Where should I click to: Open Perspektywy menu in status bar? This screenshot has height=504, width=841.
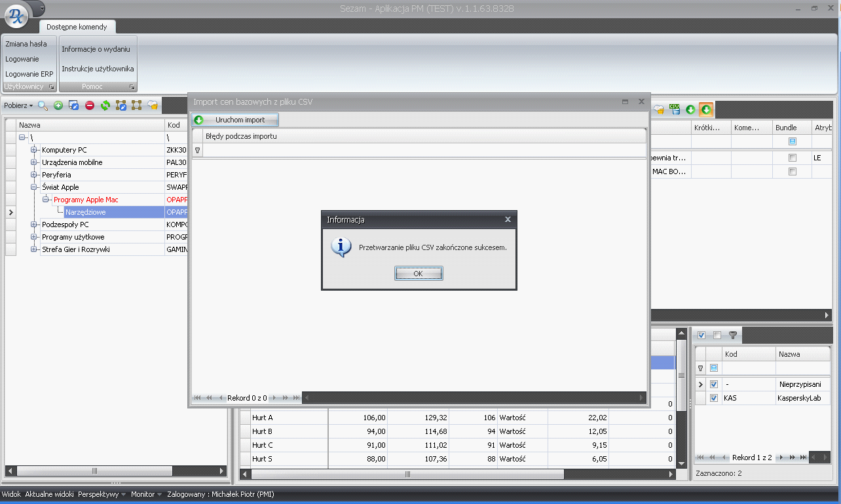pos(102,494)
